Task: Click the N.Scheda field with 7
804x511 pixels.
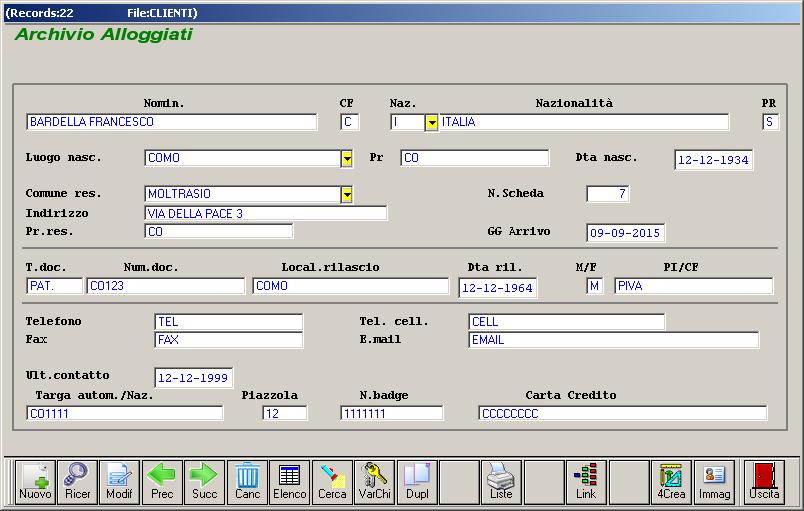Action: [608, 194]
